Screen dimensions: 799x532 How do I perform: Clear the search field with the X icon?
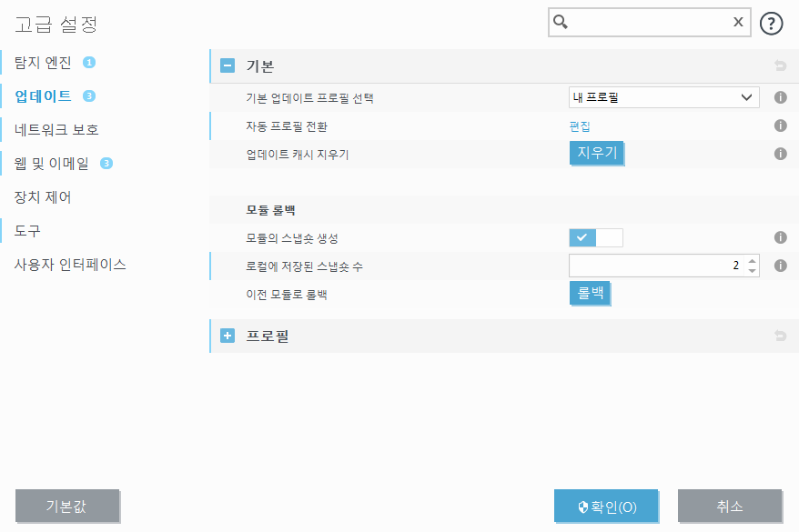click(x=737, y=22)
